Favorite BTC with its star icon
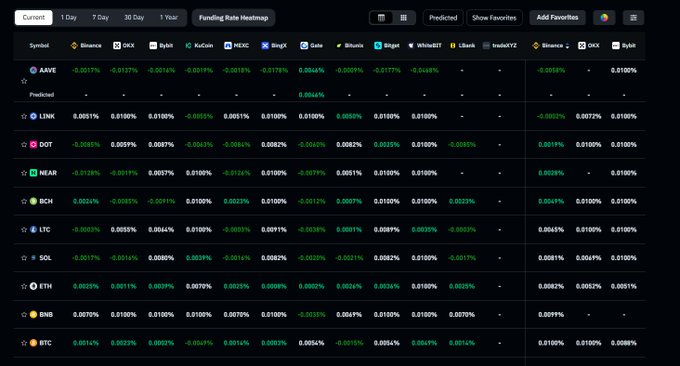The height and width of the screenshot is (366, 680). 24,343
